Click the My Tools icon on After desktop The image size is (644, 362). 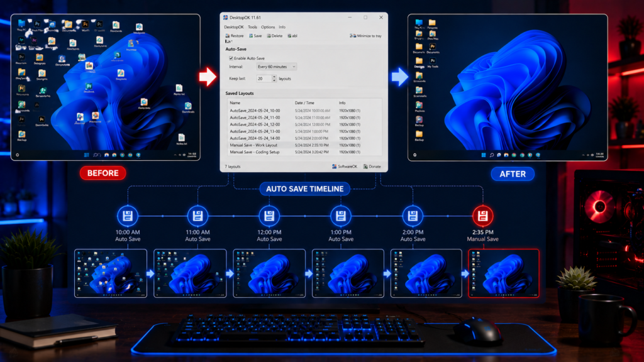click(433, 63)
